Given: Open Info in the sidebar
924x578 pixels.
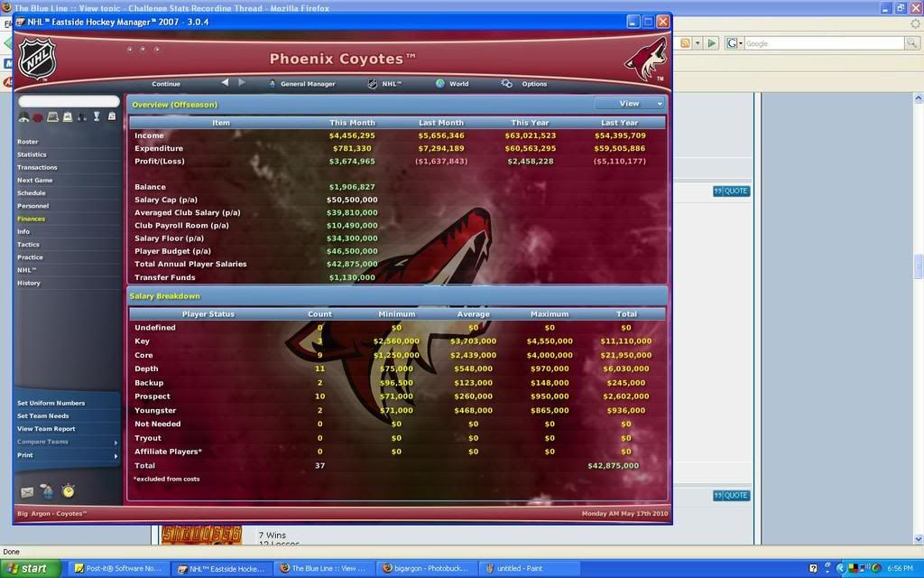Looking at the screenshot, I should pos(23,232).
